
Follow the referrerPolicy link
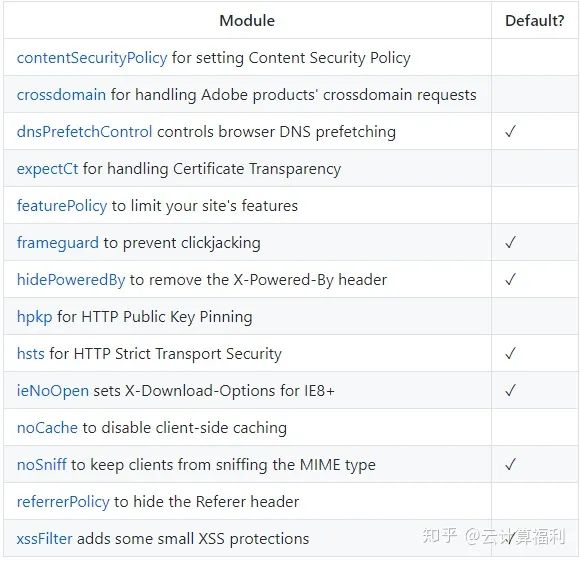pos(63,502)
